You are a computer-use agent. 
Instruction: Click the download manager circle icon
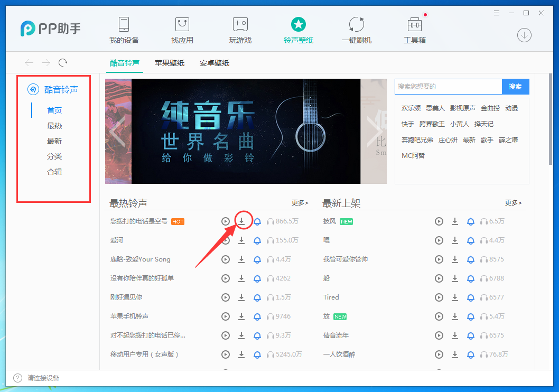point(524,35)
